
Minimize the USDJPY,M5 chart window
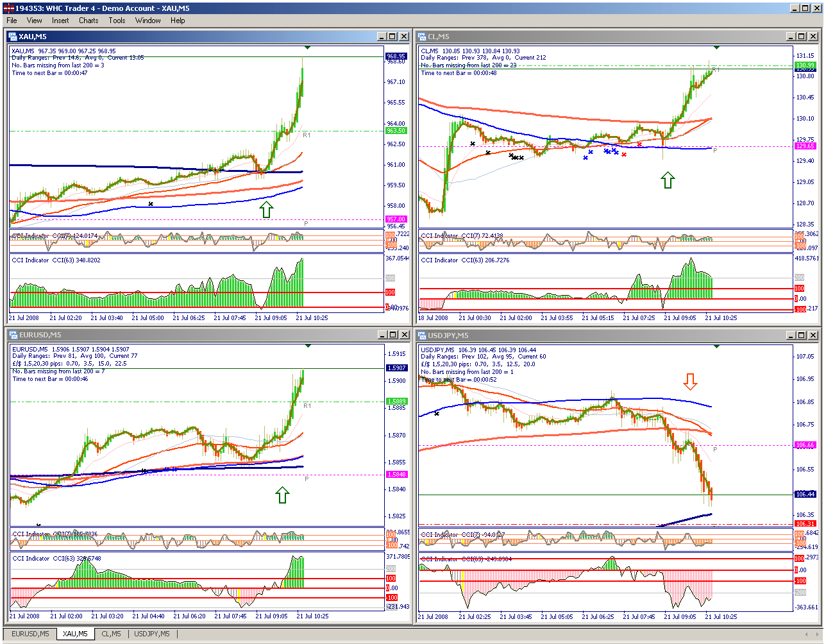tap(791, 335)
